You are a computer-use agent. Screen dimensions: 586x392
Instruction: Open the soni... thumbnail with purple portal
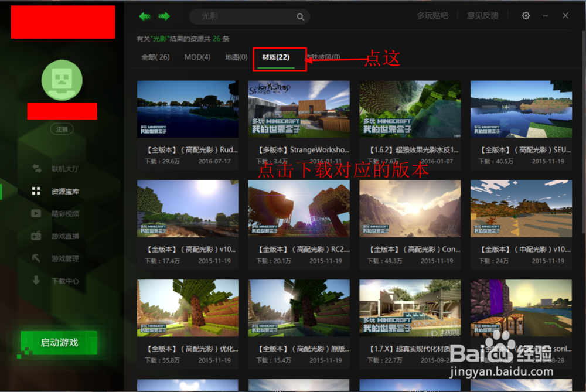coord(522,308)
